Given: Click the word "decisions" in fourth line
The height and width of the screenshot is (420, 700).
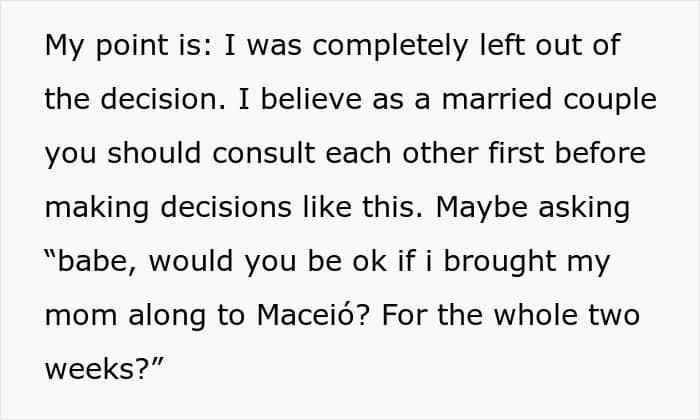Looking at the screenshot, I should pos(226,207).
